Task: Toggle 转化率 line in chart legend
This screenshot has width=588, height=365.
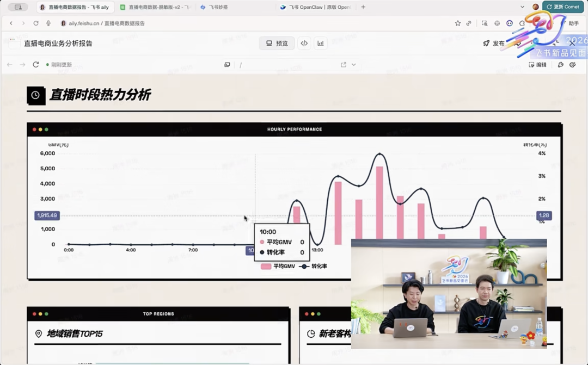Action: 314,267
